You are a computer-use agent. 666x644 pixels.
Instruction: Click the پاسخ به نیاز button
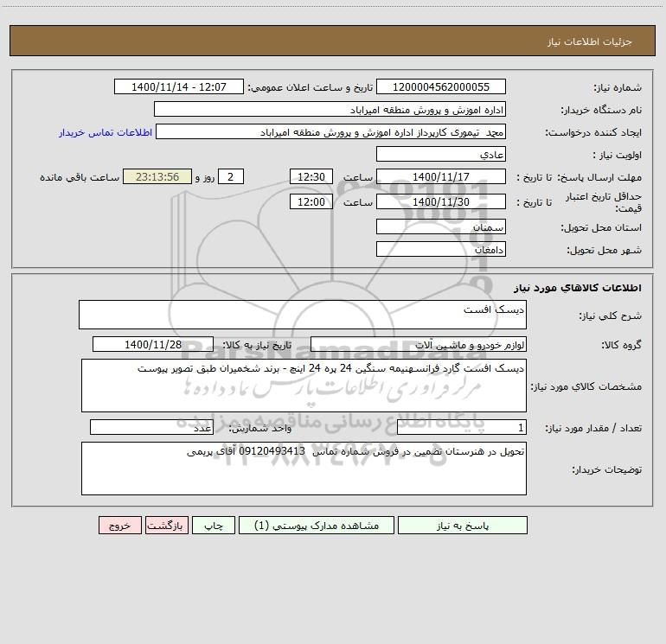(463, 525)
